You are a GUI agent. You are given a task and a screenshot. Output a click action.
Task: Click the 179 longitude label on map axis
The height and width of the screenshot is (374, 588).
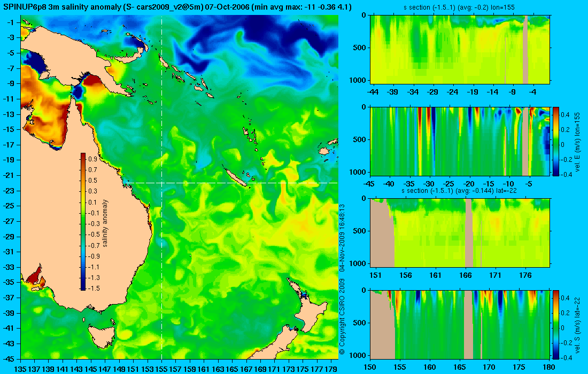[x=331, y=369]
